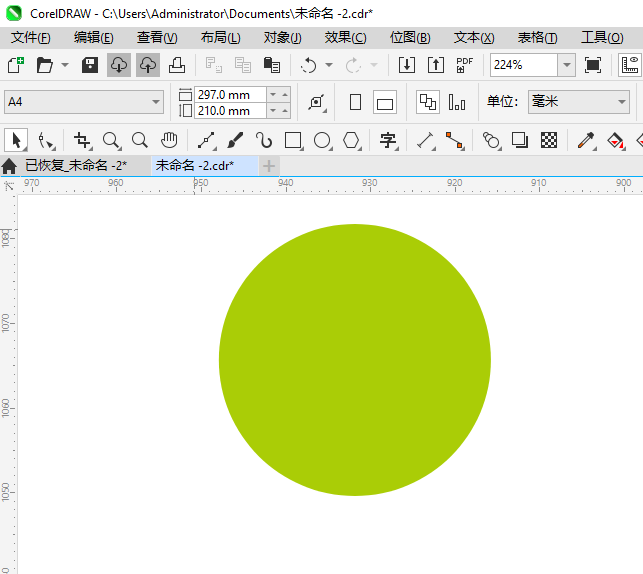Increase page width with up stepper
The image size is (643, 574).
285,95
